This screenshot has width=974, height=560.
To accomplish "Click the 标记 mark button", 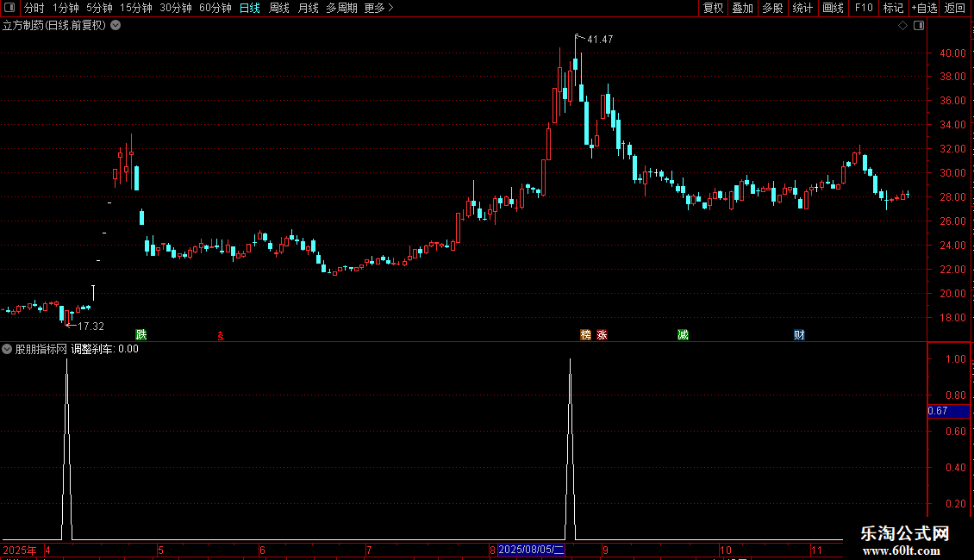I will 893,8.
